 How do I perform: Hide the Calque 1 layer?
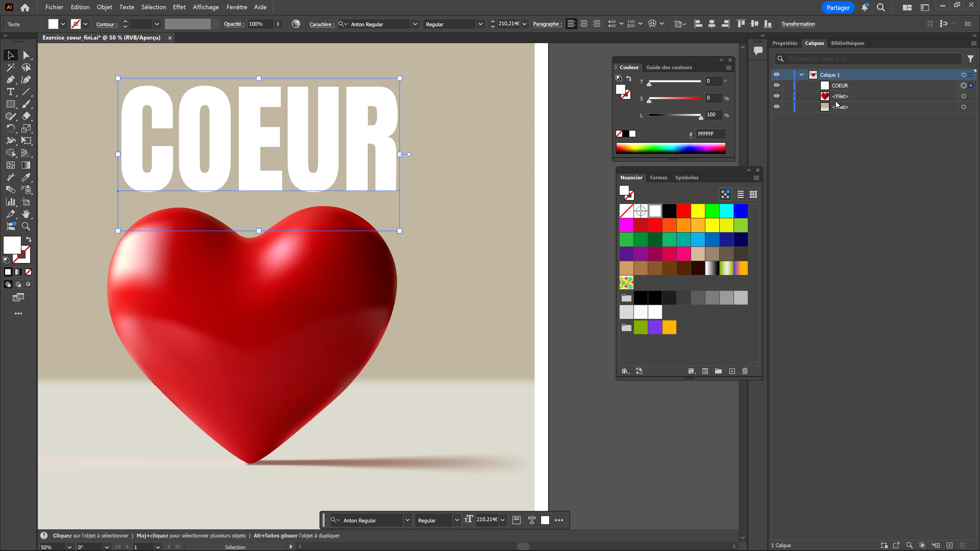point(776,74)
